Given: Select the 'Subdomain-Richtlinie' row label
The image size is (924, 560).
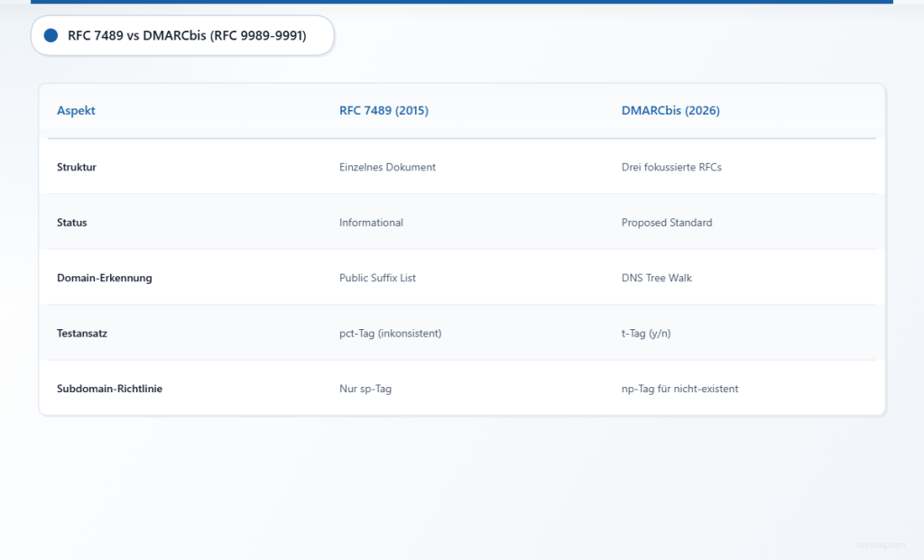Looking at the screenshot, I should (109, 388).
